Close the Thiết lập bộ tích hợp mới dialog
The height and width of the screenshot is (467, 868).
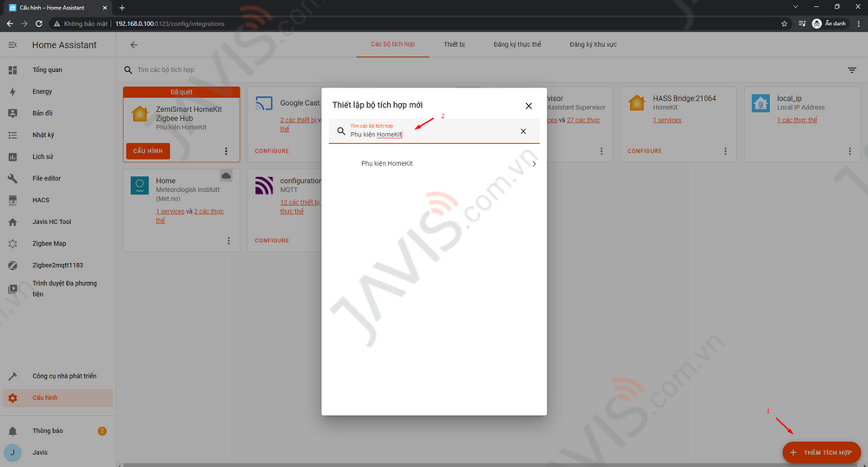pyautogui.click(x=529, y=106)
